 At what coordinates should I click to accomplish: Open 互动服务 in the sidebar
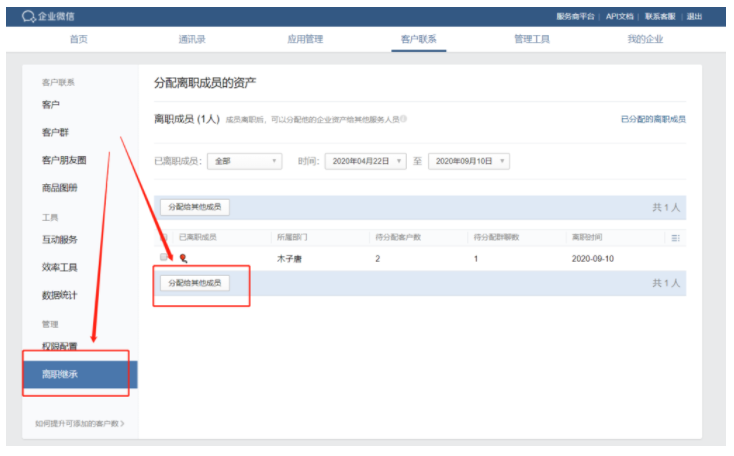(59, 239)
